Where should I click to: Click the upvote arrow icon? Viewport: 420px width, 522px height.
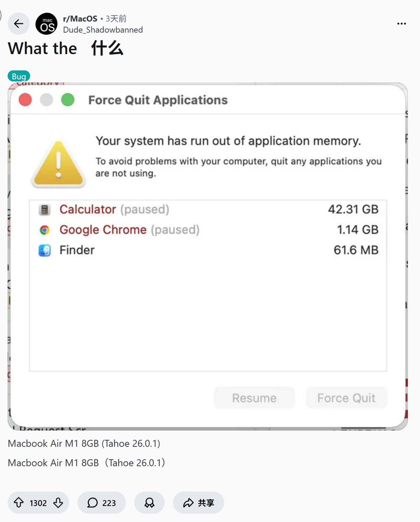[x=19, y=503]
